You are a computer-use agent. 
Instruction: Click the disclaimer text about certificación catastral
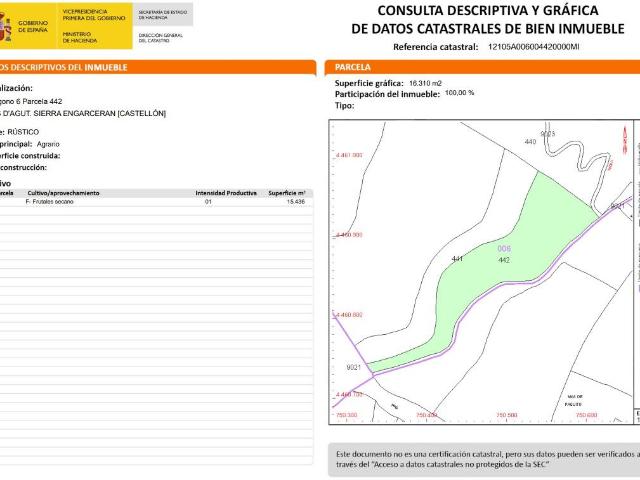click(x=488, y=459)
